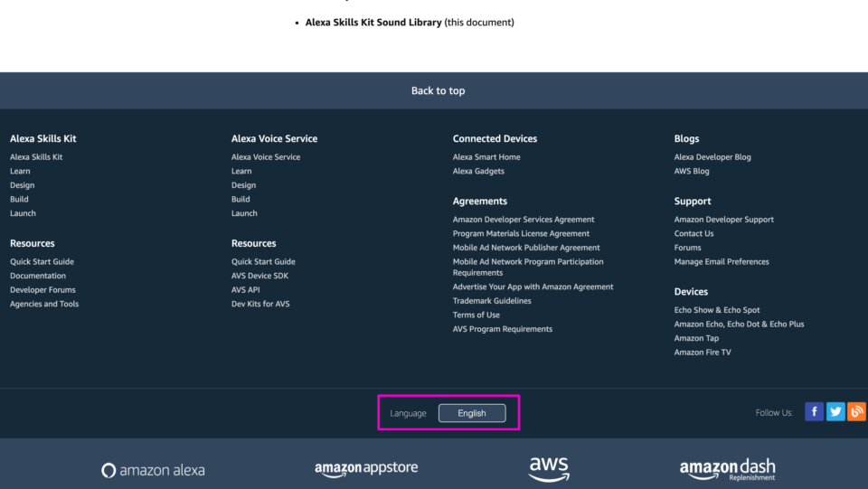Screen dimensions: 868x489
Task: Open Amazon Developer Services Agreement link
Action: [524, 220]
